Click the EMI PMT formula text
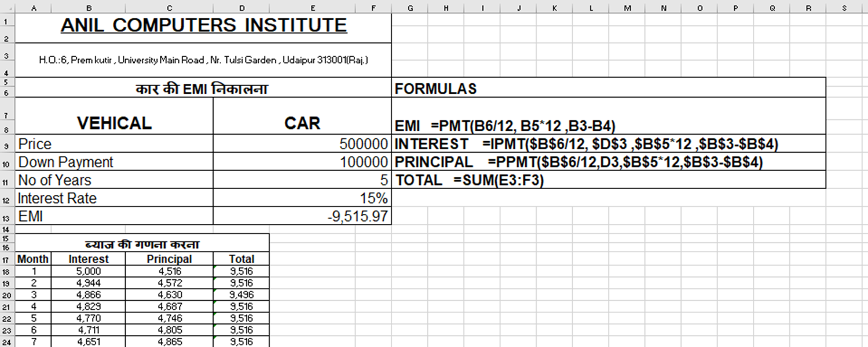The width and height of the screenshot is (868, 347). coord(504,125)
